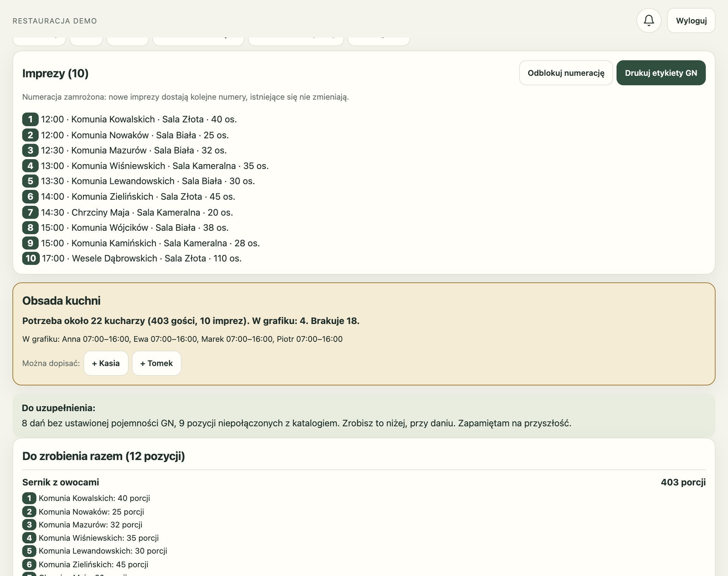
Task: Click the Sernik z owocami dish title
Action: click(61, 482)
